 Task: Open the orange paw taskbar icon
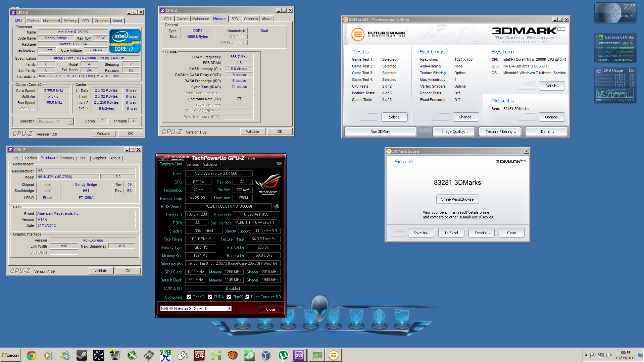[x=233, y=355]
